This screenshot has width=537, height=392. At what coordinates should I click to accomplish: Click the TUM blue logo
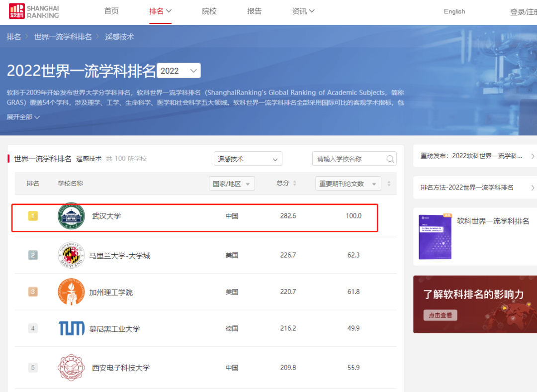[71, 328]
